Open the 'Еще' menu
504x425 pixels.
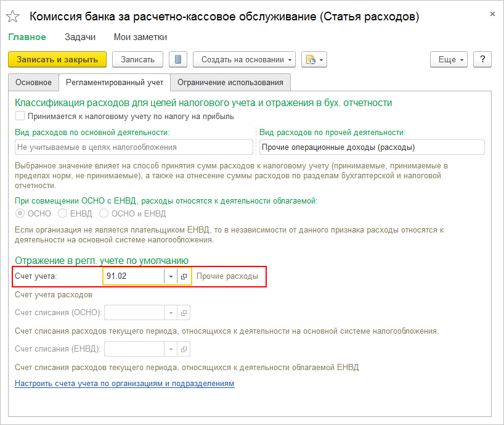pyautogui.click(x=449, y=59)
